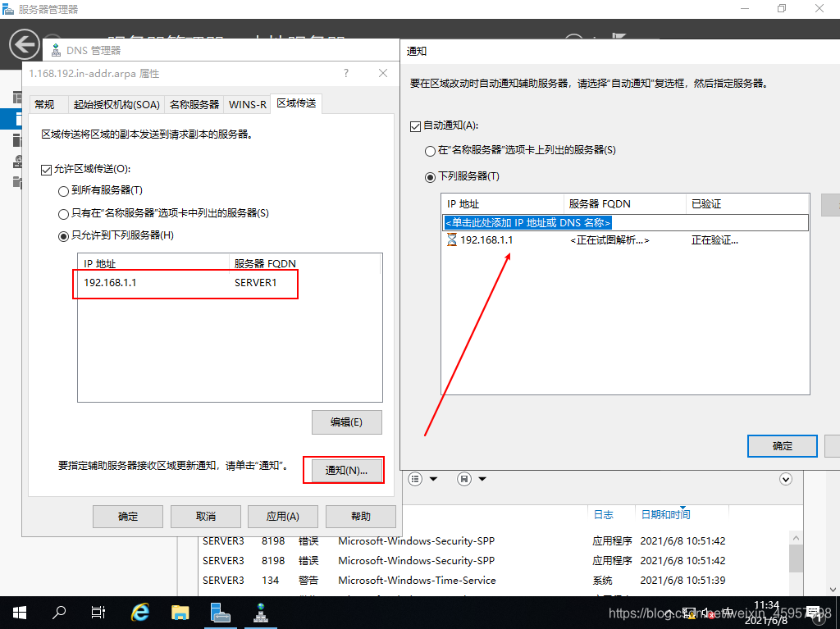Select the 到所有服务器(T) radio button
840x629 pixels.
(63, 191)
